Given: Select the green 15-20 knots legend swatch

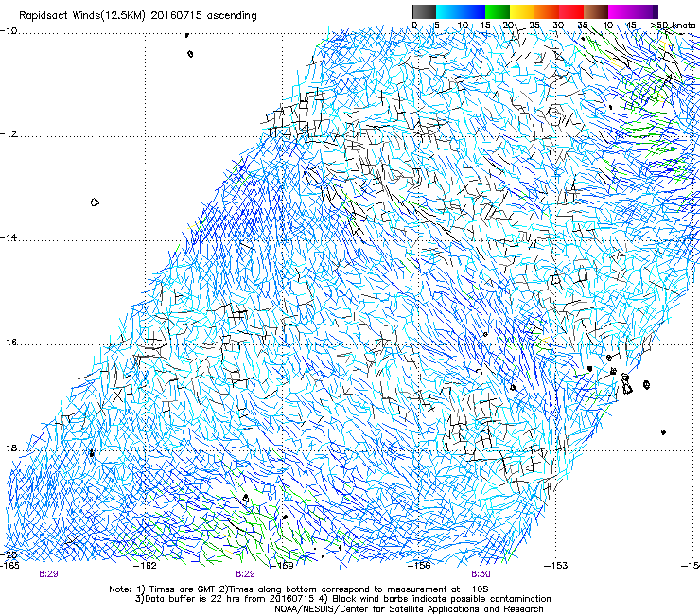Looking at the screenshot, I should coord(498,11).
